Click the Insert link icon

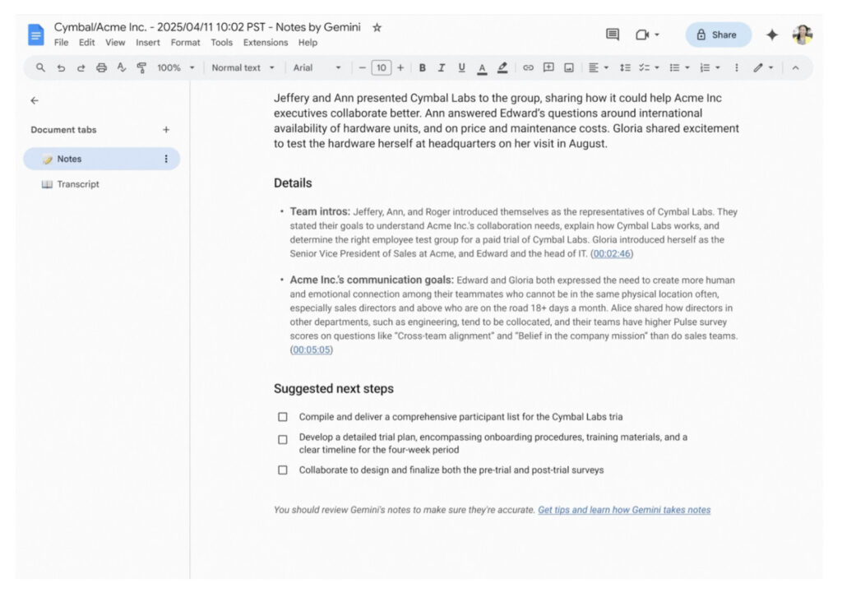pos(529,67)
